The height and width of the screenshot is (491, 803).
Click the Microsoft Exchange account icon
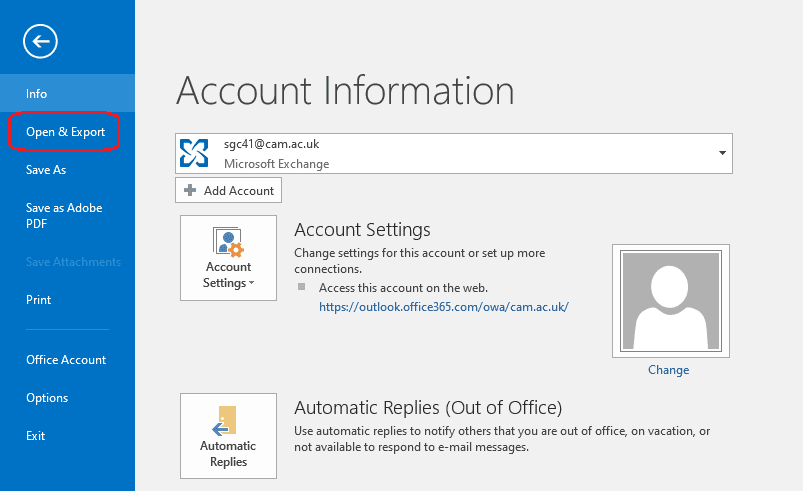pyautogui.click(x=194, y=153)
